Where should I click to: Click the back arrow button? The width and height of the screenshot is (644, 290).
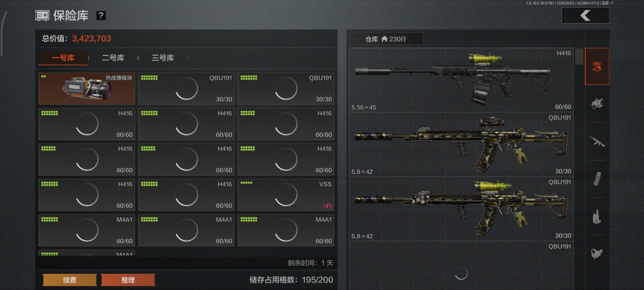pos(585,15)
